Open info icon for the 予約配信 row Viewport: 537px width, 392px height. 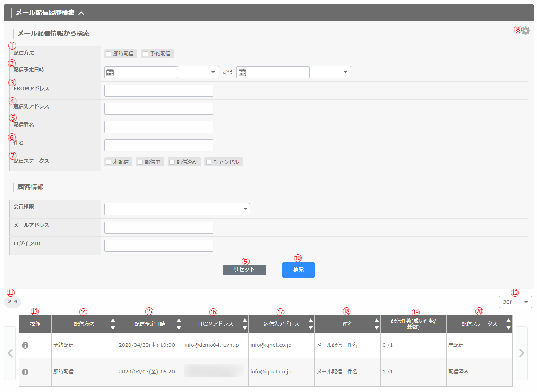[25, 345]
